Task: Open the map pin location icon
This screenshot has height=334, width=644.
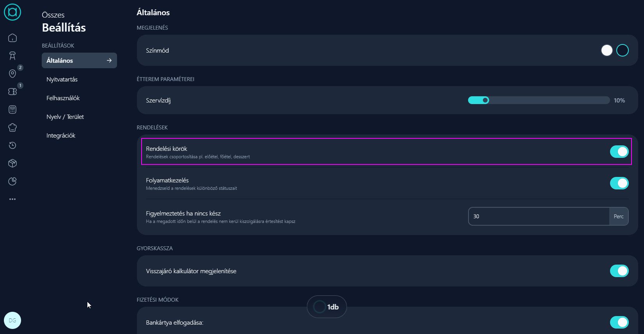Action: tap(12, 74)
